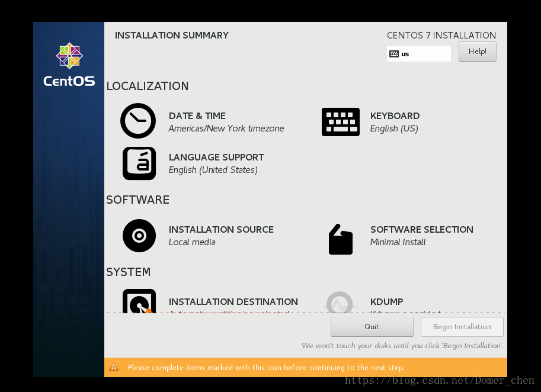Open the Keyboard layout icon
This screenshot has height=392, width=541.
341,122
